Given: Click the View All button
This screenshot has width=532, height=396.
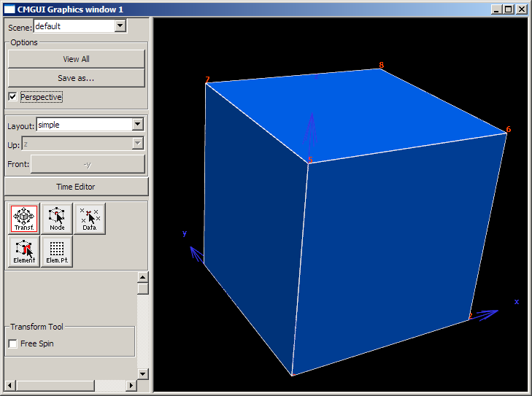Looking at the screenshot, I should [x=77, y=59].
